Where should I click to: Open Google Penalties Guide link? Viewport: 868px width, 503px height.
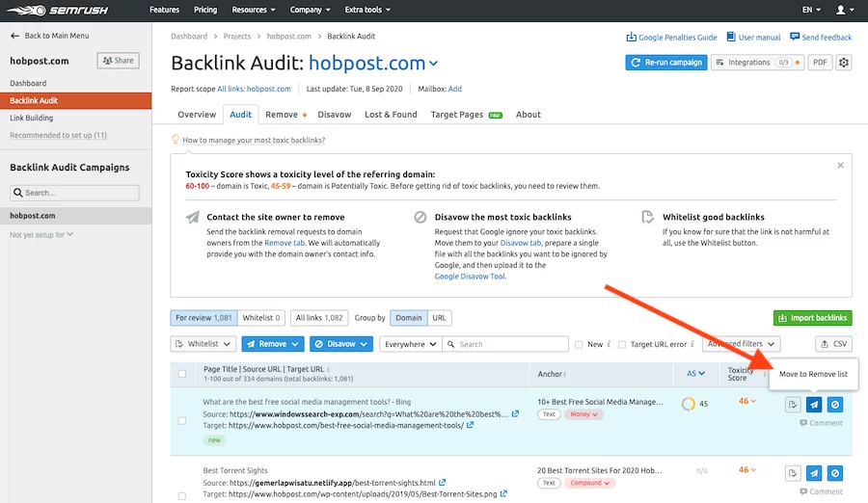pos(671,37)
